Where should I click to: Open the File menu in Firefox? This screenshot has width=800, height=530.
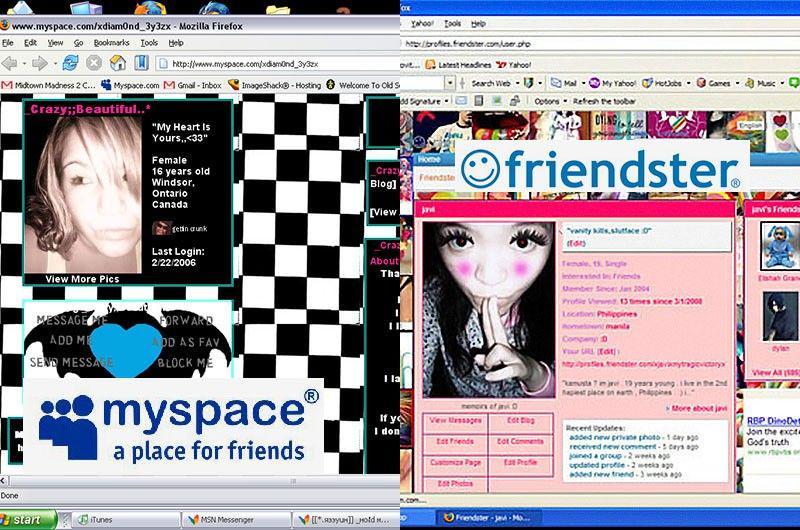point(8,43)
